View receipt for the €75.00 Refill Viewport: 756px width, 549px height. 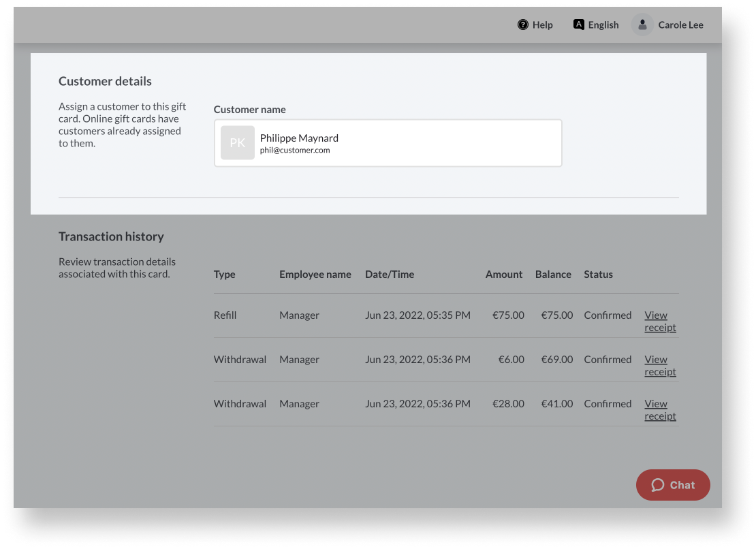tap(660, 321)
